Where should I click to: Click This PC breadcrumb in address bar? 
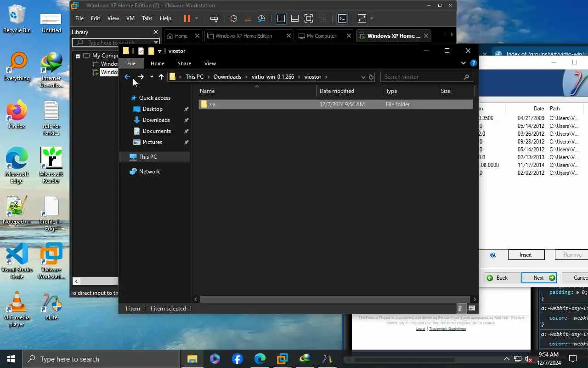click(194, 77)
